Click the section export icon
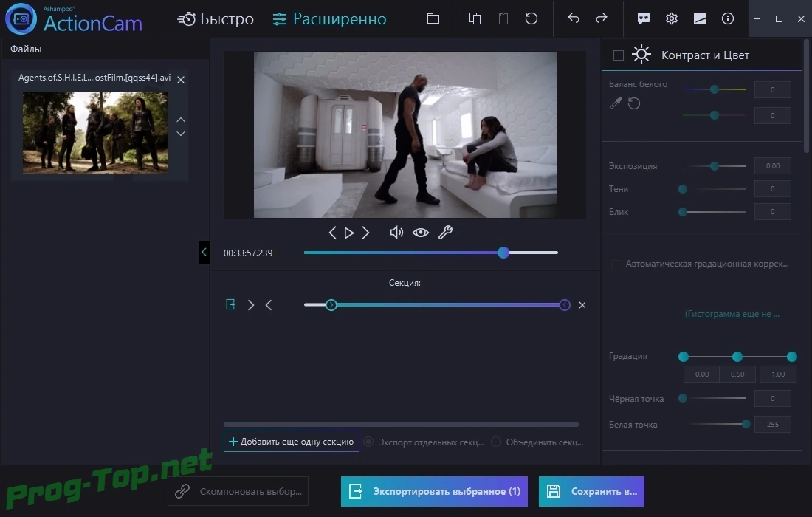This screenshot has width=812, height=517. 231,304
